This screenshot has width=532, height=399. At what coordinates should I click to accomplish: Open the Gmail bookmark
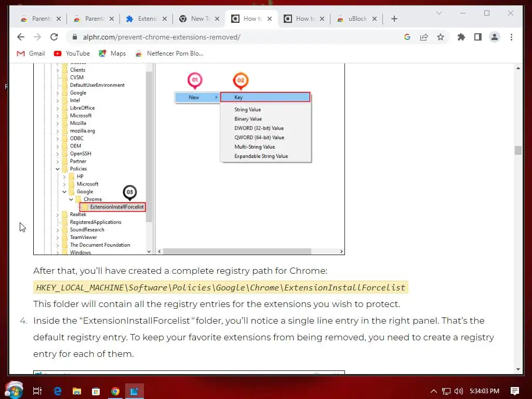(x=31, y=54)
